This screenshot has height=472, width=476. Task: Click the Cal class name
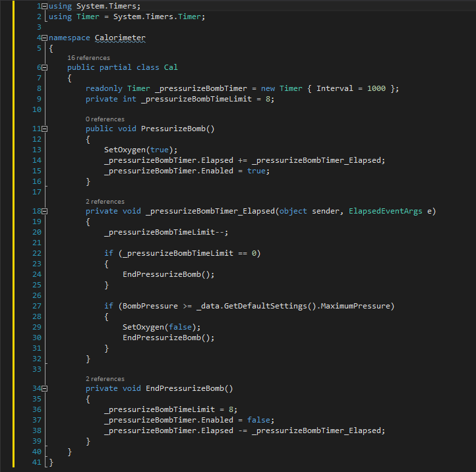click(x=171, y=67)
